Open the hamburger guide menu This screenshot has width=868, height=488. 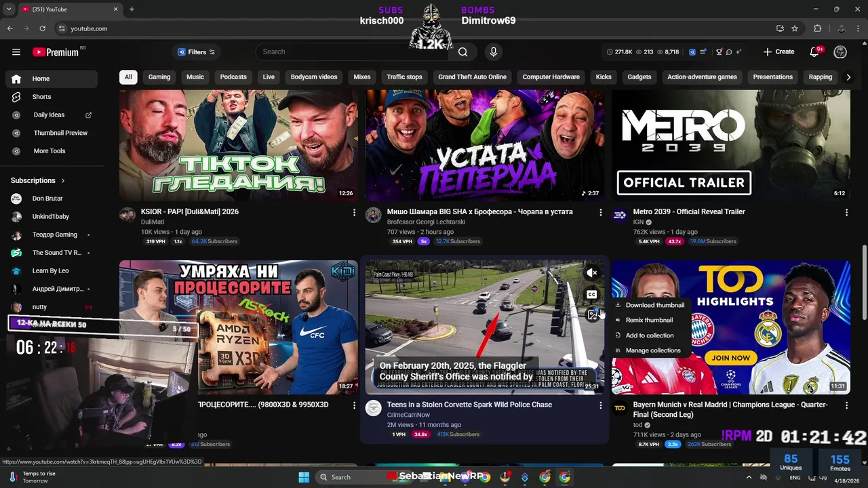[x=16, y=52]
